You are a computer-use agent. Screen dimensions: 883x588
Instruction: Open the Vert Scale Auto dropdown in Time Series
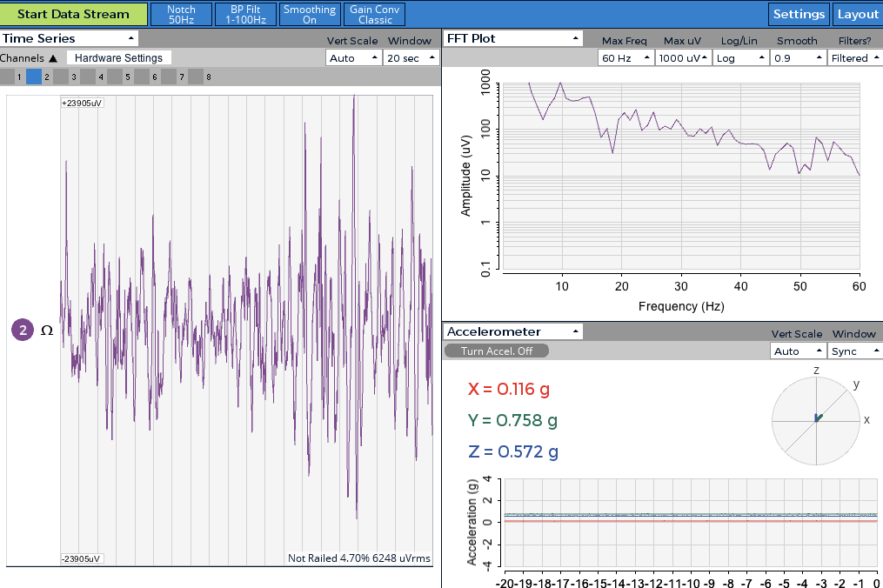coord(354,58)
